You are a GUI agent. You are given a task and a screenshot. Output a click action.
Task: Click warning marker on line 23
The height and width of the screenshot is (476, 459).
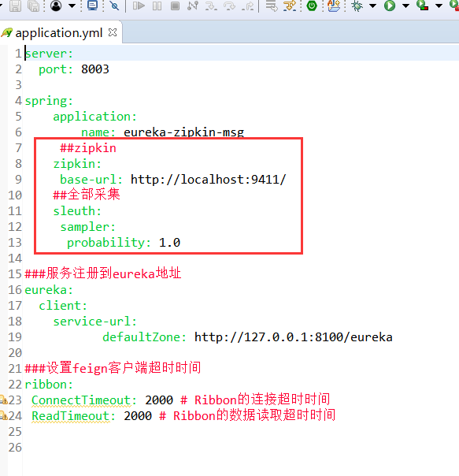click(x=4, y=400)
